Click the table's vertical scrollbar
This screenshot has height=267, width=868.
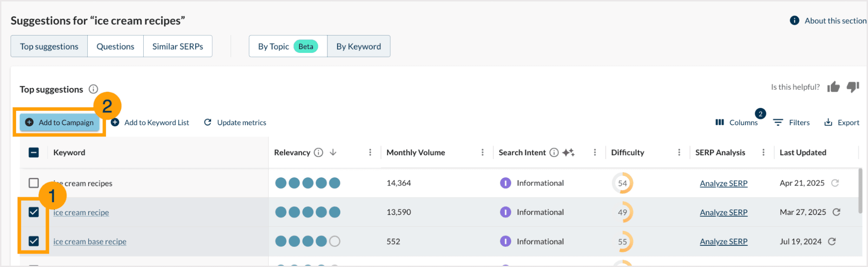tap(860, 191)
